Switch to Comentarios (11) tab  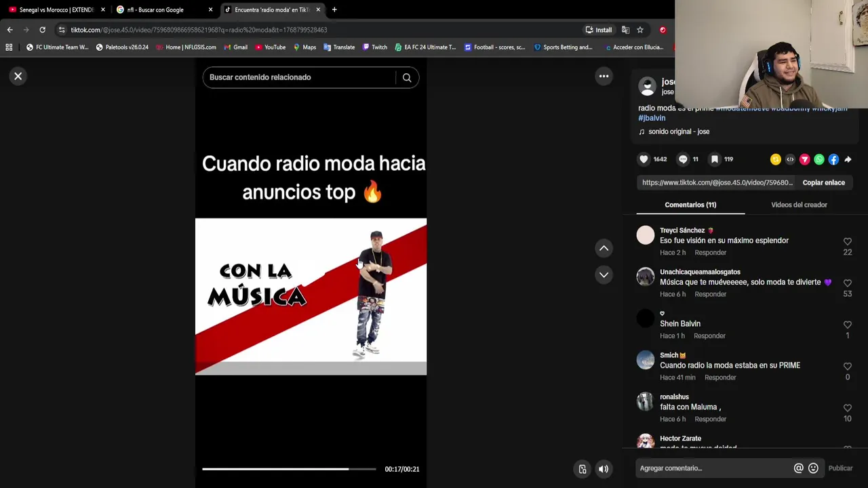(690, 205)
